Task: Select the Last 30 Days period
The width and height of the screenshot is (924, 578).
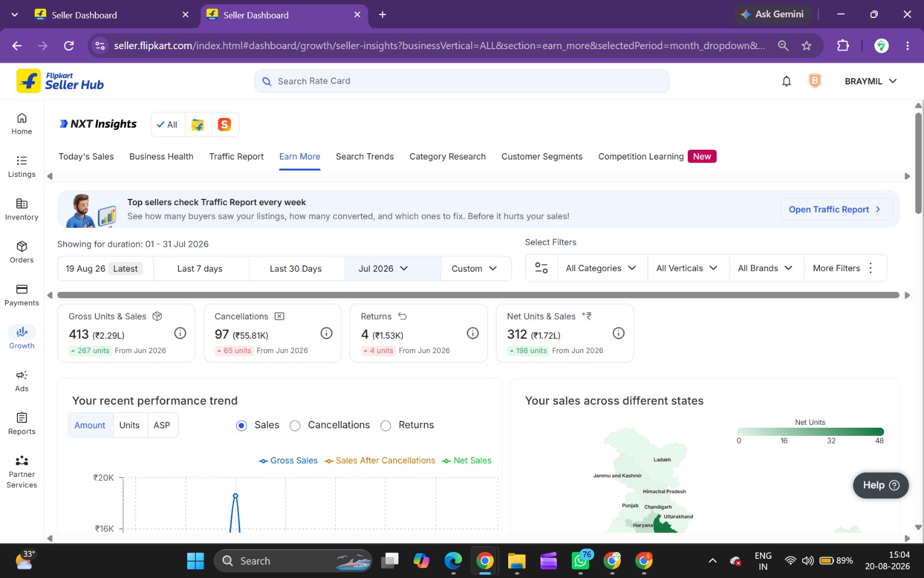Action: coord(296,269)
